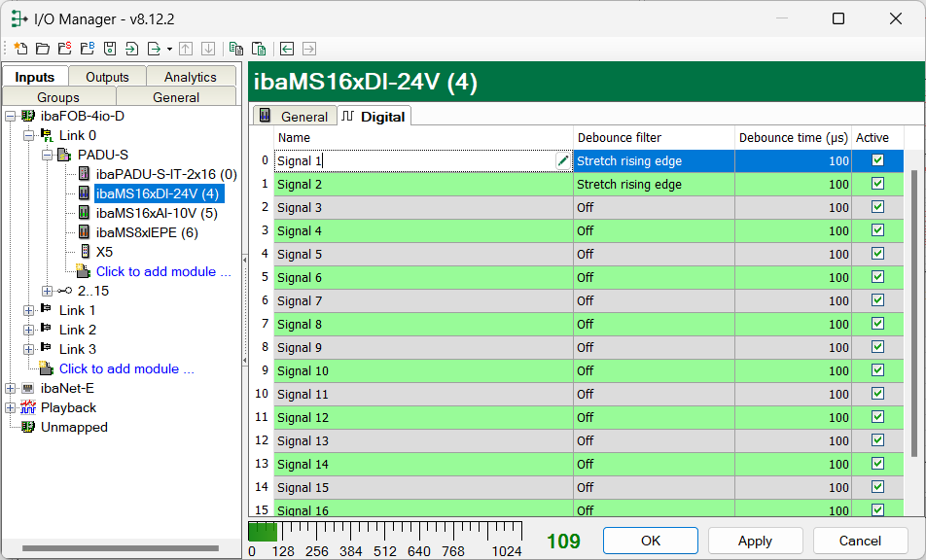Click the pencil edit icon in Signal 1

[563, 161]
